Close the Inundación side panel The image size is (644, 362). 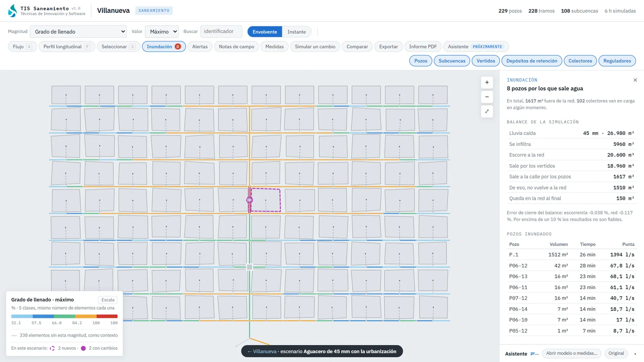[635, 80]
